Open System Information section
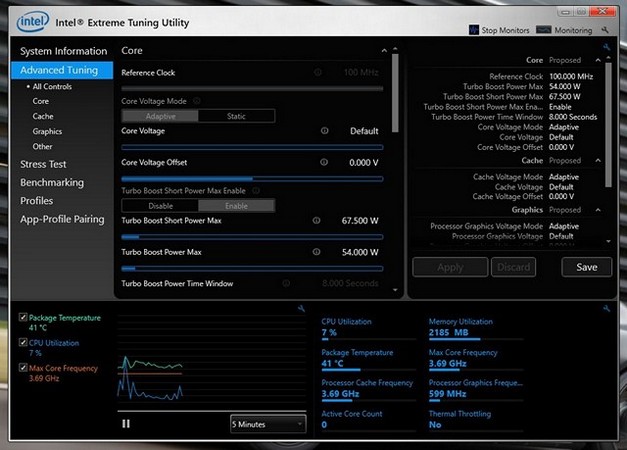 point(64,51)
